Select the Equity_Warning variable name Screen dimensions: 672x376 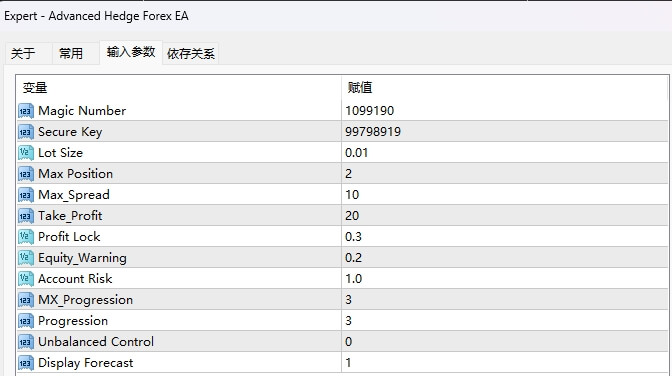tap(82, 258)
